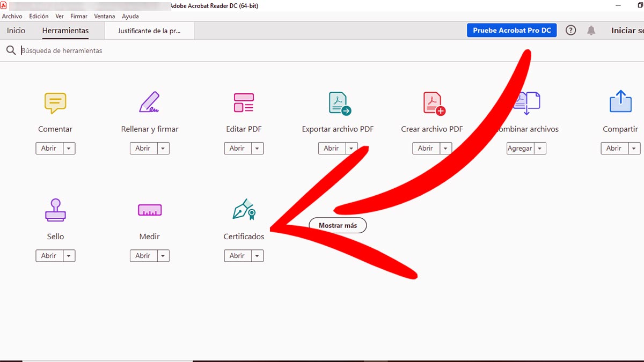The image size is (644, 362).
Task: Switch to the Inicio tab
Action: tap(16, 31)
